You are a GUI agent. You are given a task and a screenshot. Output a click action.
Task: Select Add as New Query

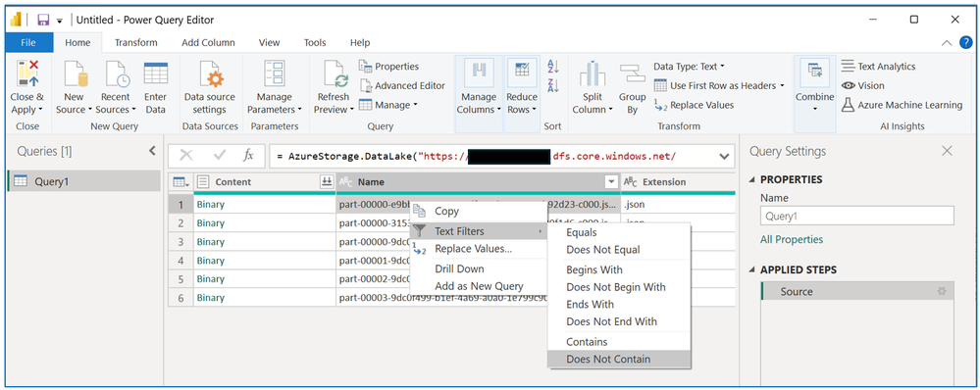[x=478, y=286]
